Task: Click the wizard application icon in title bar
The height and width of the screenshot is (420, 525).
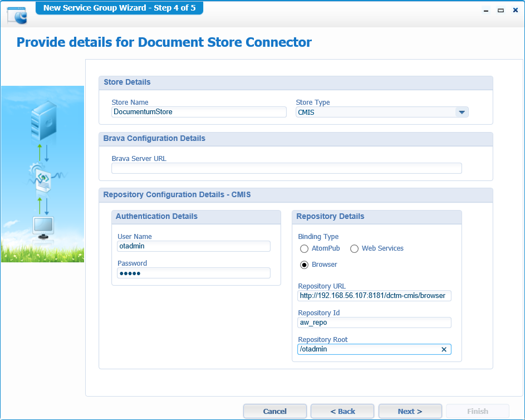Action: click(17, 14)
